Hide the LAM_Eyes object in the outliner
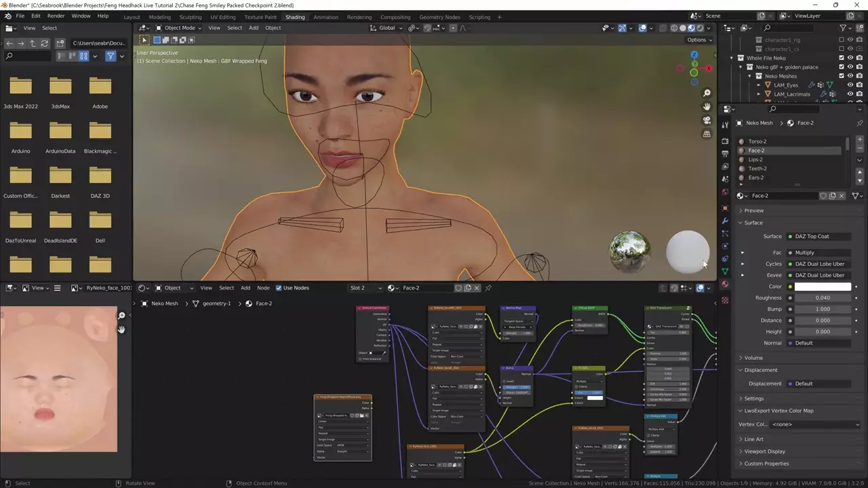 click(850, 85)
